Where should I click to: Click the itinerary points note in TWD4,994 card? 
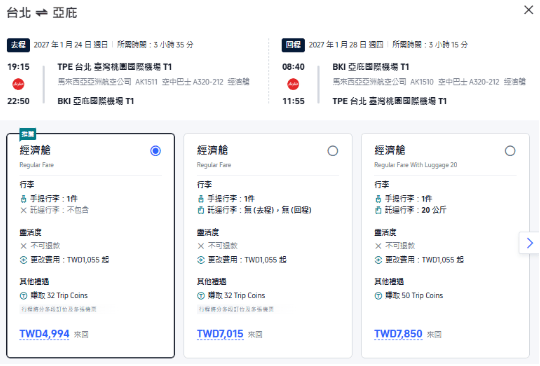(x=59, y=309)
